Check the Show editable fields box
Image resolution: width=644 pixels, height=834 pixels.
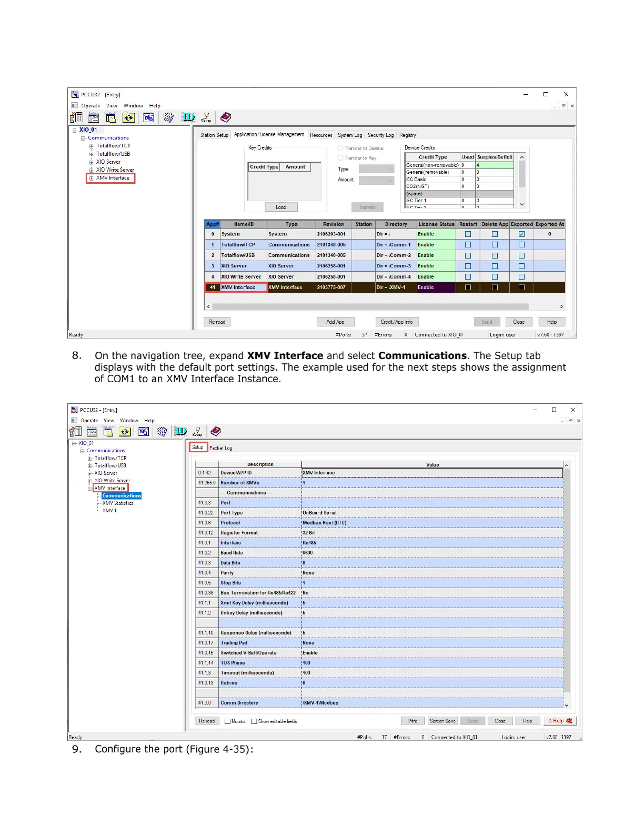[x=254, y=721]
